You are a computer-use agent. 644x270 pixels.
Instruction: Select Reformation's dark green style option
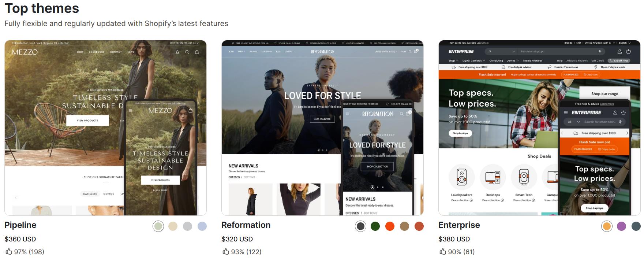375,226
